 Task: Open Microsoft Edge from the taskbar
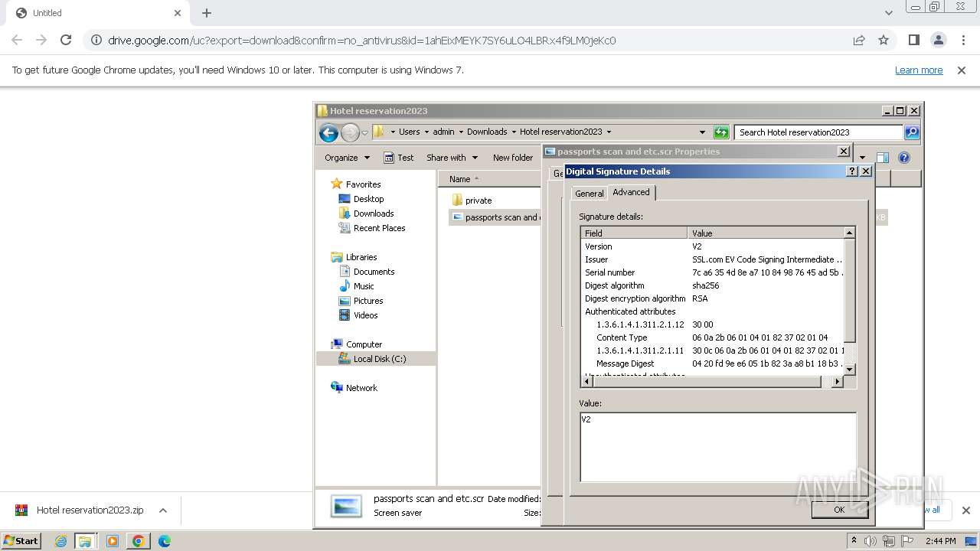164,541
